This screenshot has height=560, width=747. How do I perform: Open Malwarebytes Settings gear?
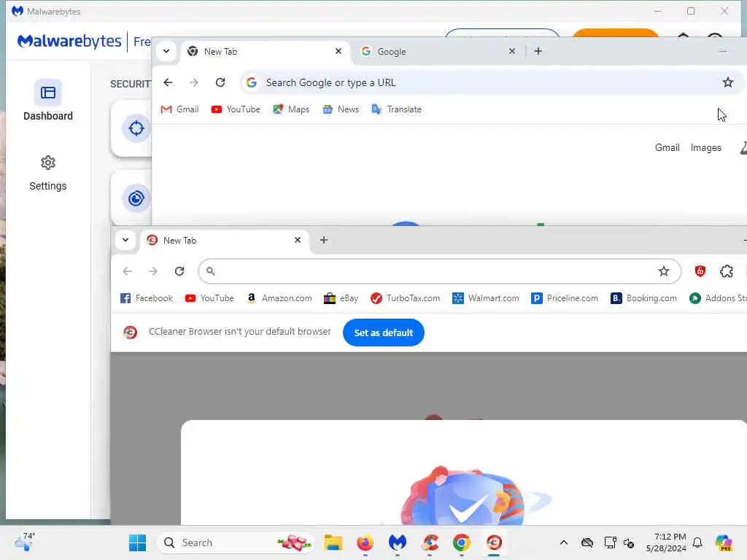point(47,174)
